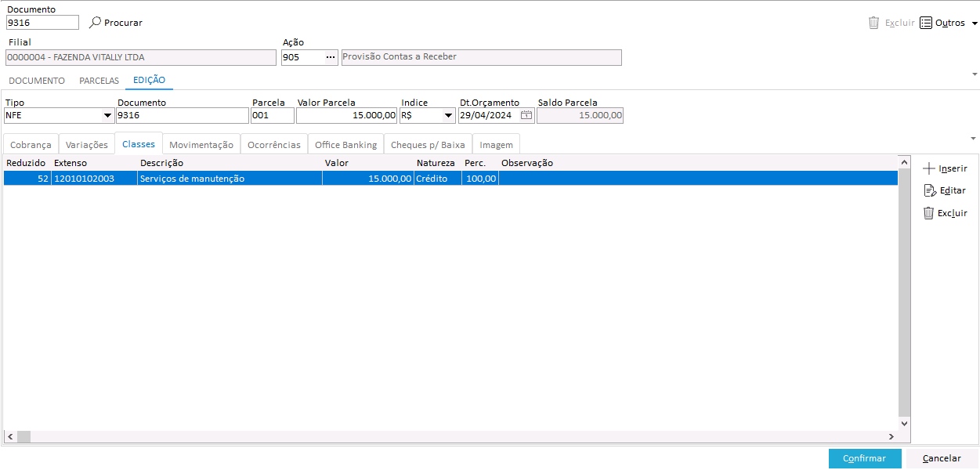Click the pencil icon next to Editar
Screen dimensions: 980x470
930,190
